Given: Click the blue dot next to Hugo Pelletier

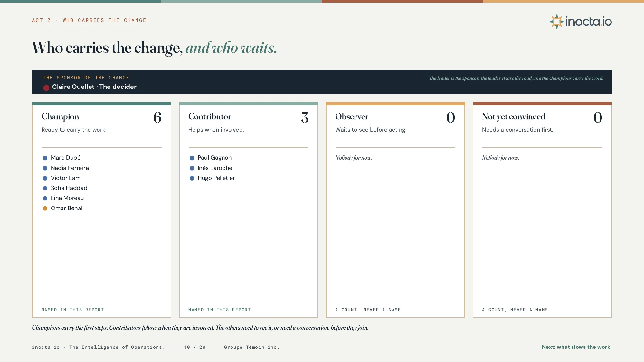Looking at the screenshot, I should [x=192, y=178].
